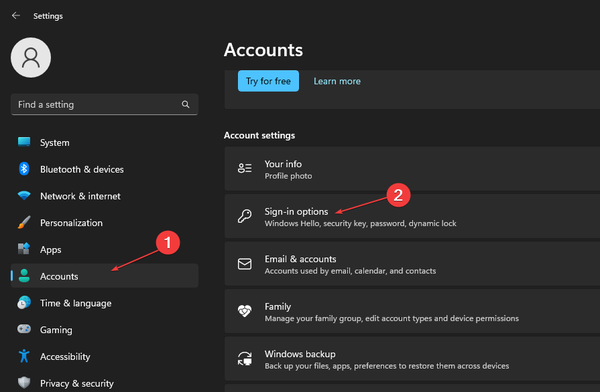
Task: Open the Learn more link
Action: click(337, 81)
